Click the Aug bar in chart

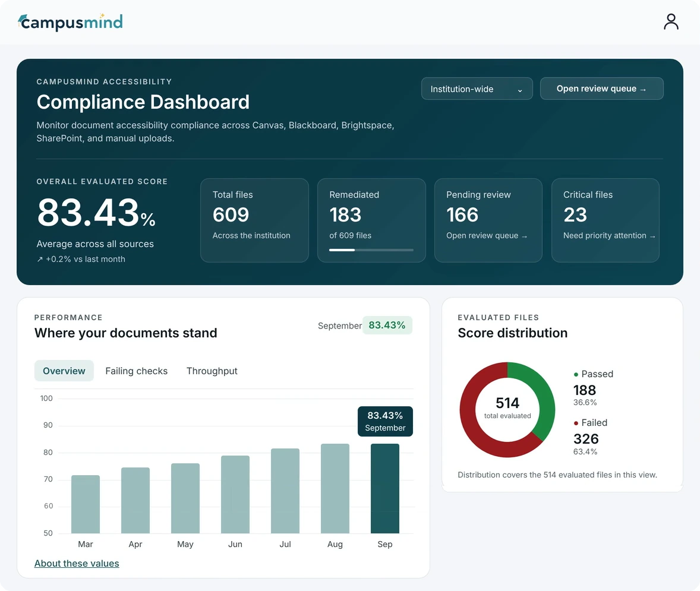pos(335,488)
